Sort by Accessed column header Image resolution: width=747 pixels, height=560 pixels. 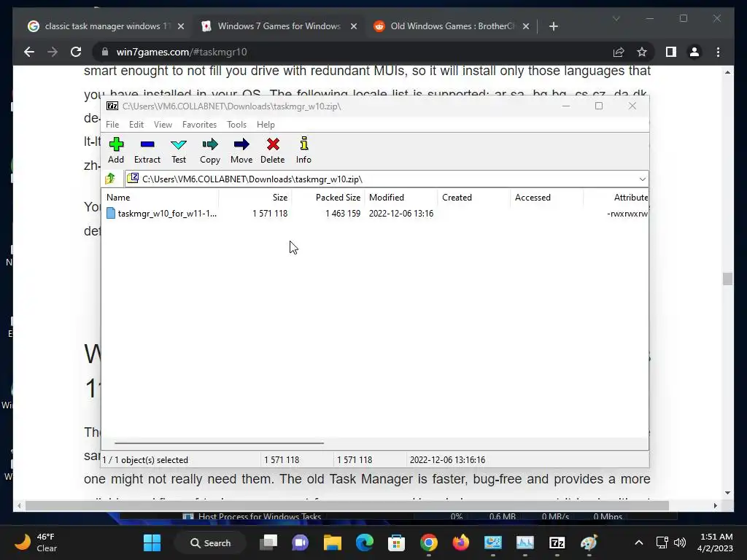click(547, 197)
